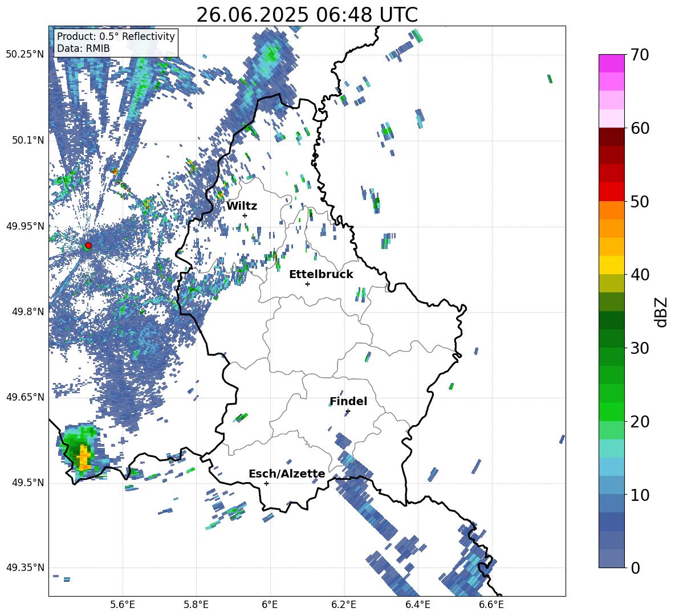The width and height of the screenshot is (675, 616).
Task: Click the 6°E longitude label
Action: coord(270,605)
